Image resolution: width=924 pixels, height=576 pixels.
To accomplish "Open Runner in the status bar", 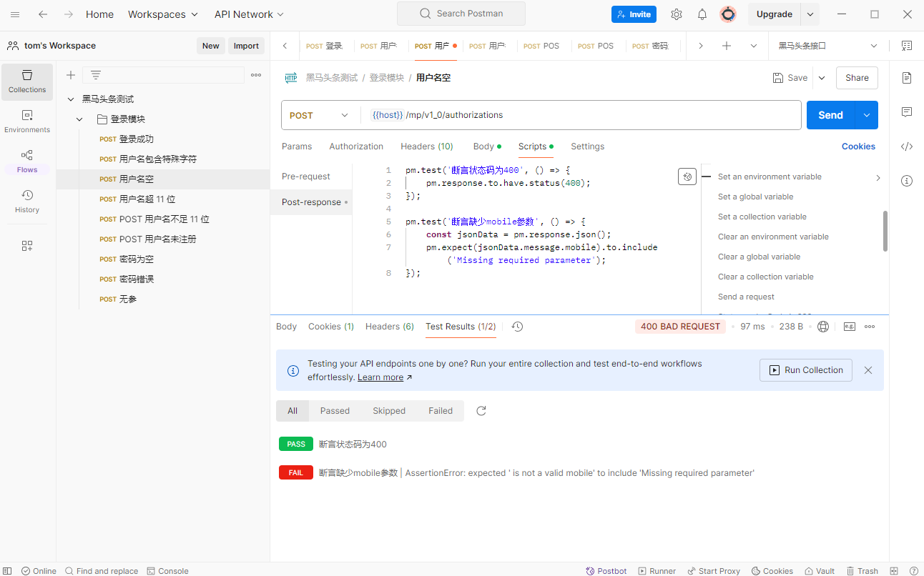I will (657, 571).
